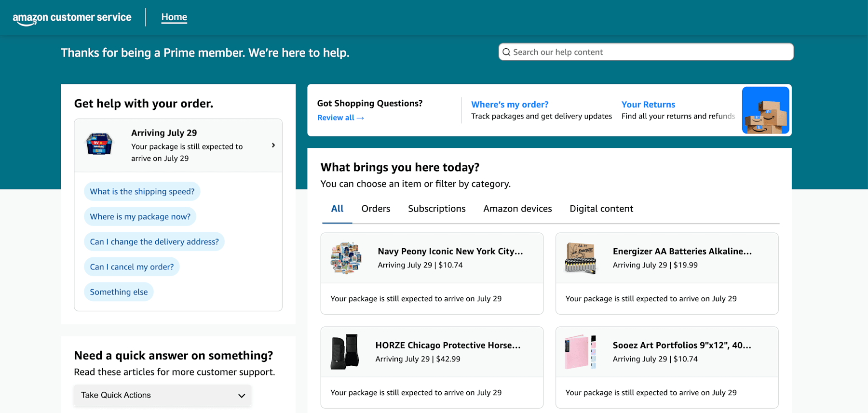Switch to the Subscriptions tab
The width and height of the screenshot is (868, 413).
pyautogui.click(x=437, y=209)
